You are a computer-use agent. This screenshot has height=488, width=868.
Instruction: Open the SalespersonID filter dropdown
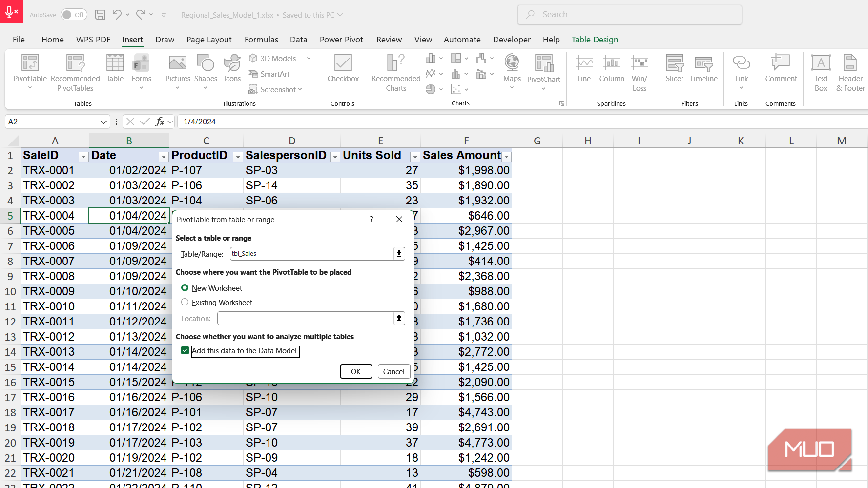[335, 157]
